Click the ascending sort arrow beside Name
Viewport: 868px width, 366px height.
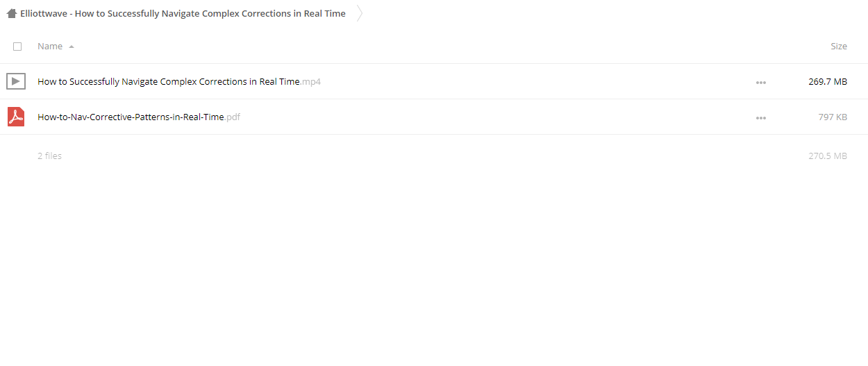click(x=72, y=47)
